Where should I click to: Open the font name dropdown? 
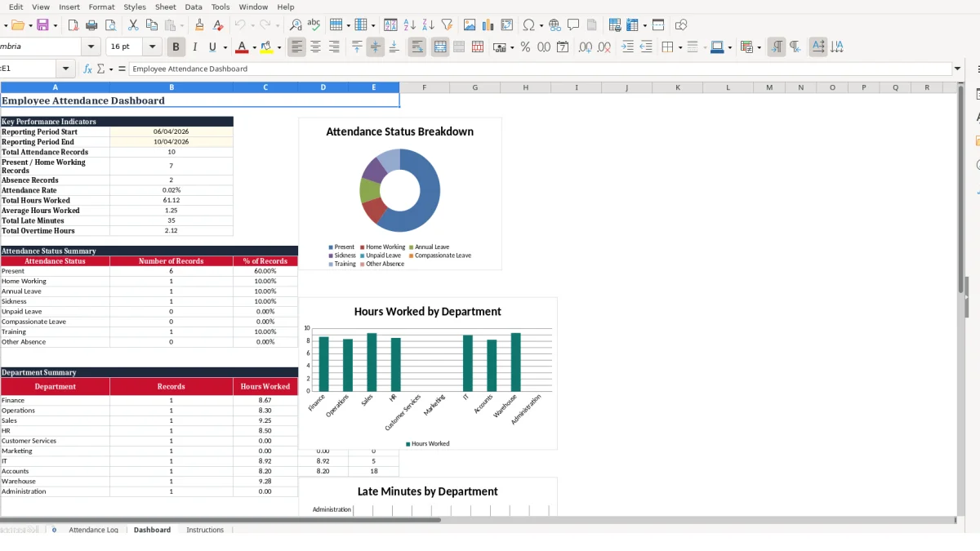pyautogui.click(x=91, y=47)
